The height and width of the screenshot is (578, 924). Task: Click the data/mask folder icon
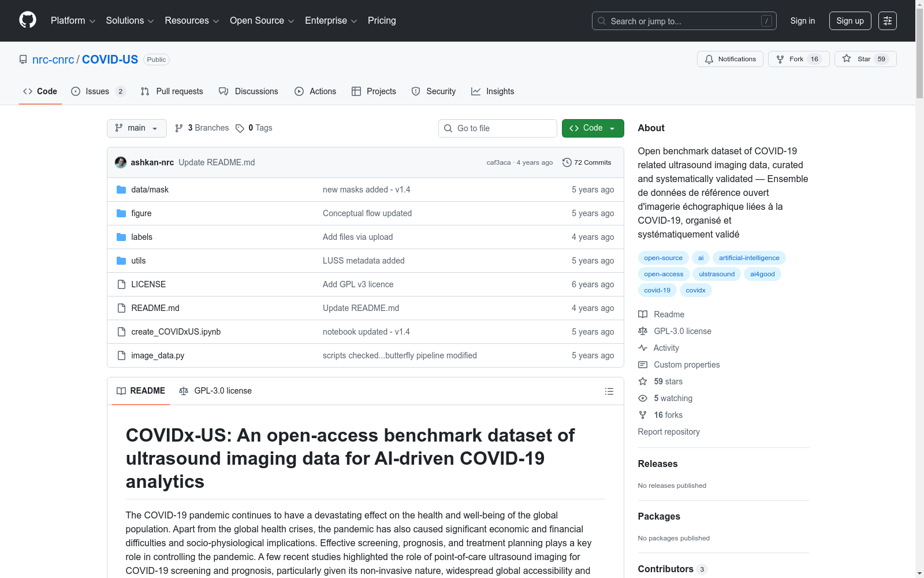click(x=121, y=190)
